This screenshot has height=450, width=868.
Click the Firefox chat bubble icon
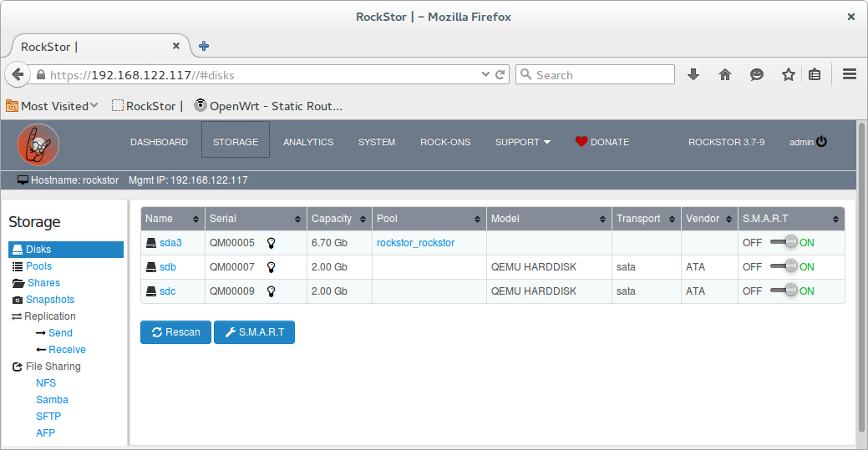[757, 75]
